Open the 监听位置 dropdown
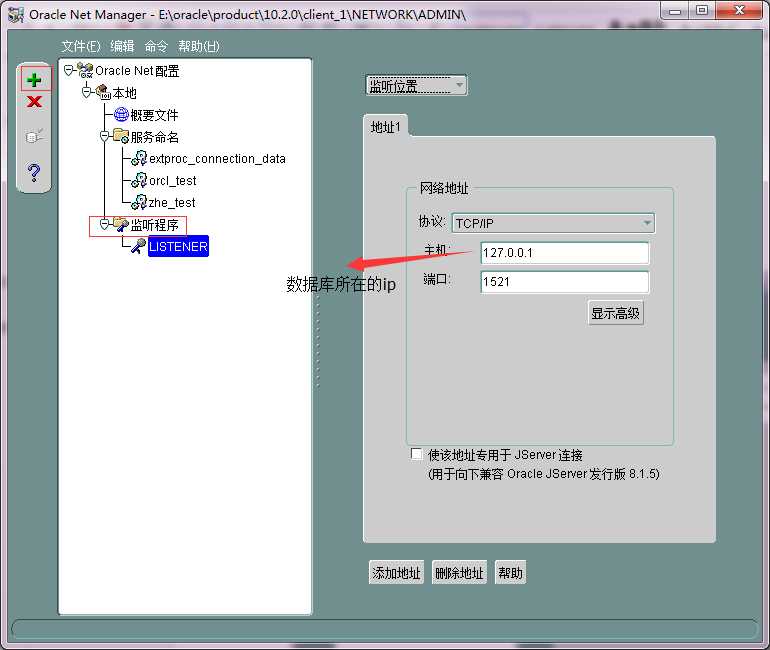Viewport: 770px width, 650px height. [x=416, y=86]
